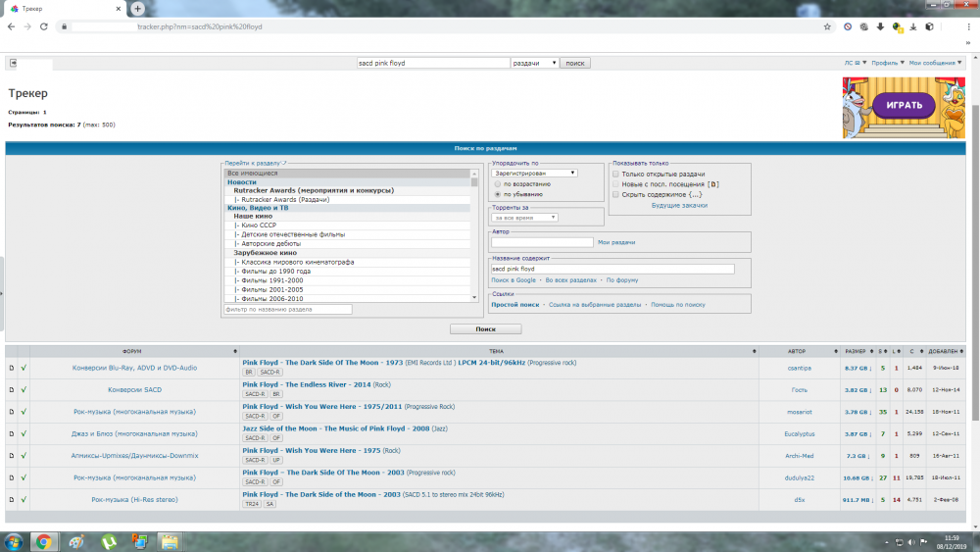The height and width of the screenshot is (552, 980).
Task: Focus the 'Автор' input field
Action: 542,242
